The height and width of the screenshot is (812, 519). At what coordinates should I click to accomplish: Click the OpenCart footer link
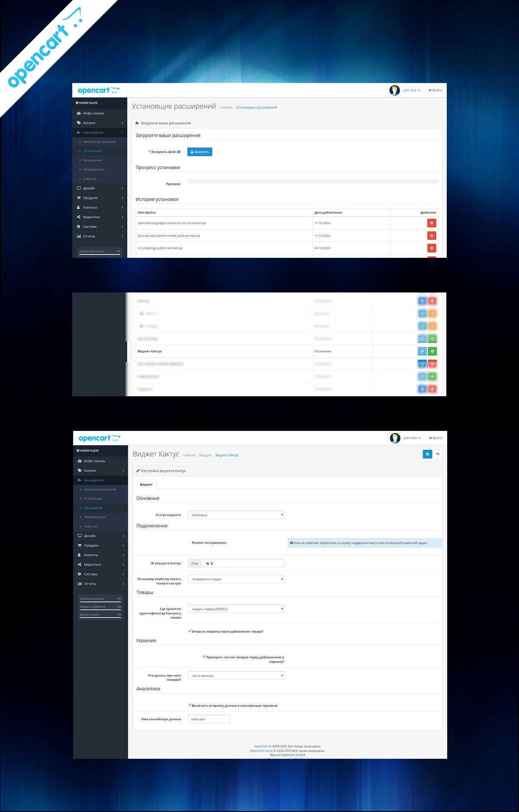[x=261, y=746]
